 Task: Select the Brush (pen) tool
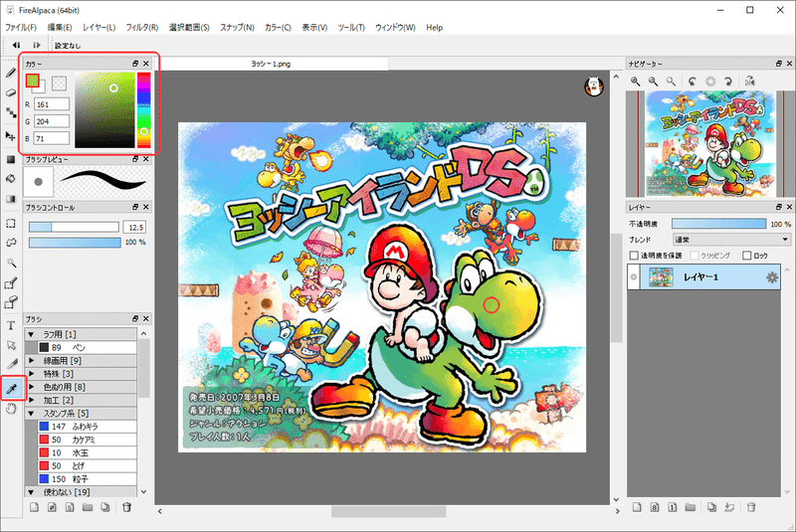[x=11, y=73]
